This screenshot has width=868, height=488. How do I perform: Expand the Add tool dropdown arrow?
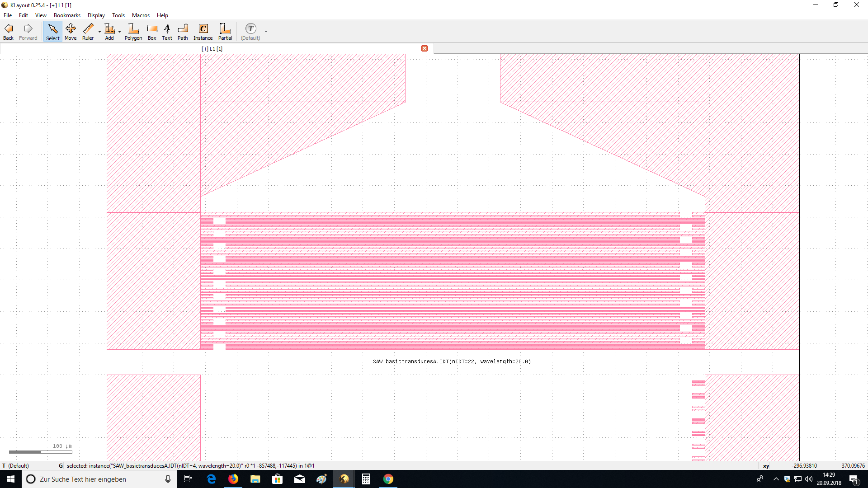click(x=119, y=32)
